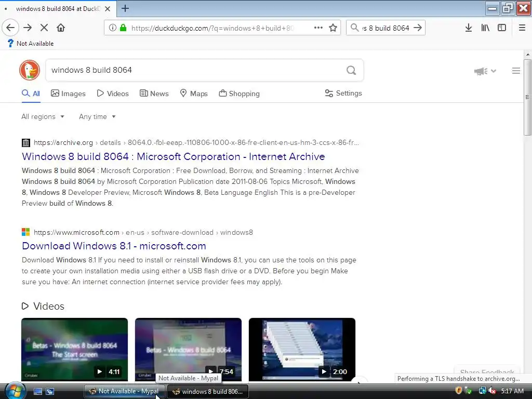Switch to the News tab

[x=154, y=94]
